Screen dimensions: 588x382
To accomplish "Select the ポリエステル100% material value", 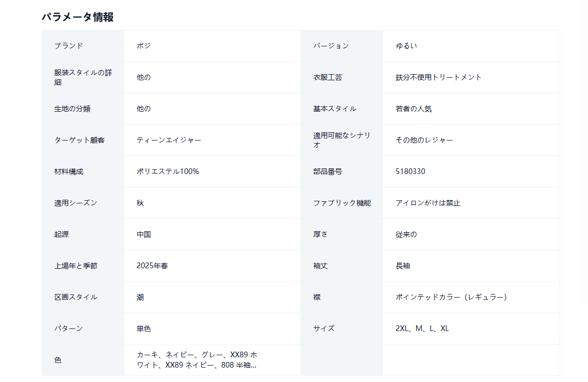I will [x=168, y=171].
